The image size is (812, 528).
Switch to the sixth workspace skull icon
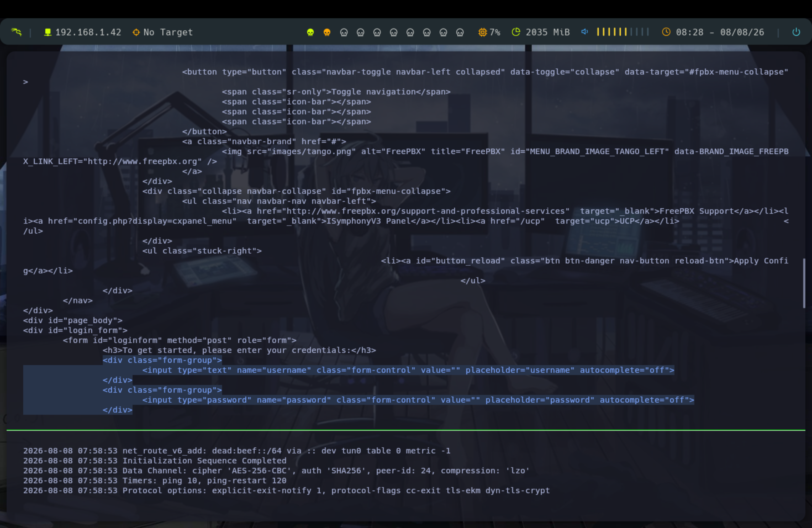[394, 32]
